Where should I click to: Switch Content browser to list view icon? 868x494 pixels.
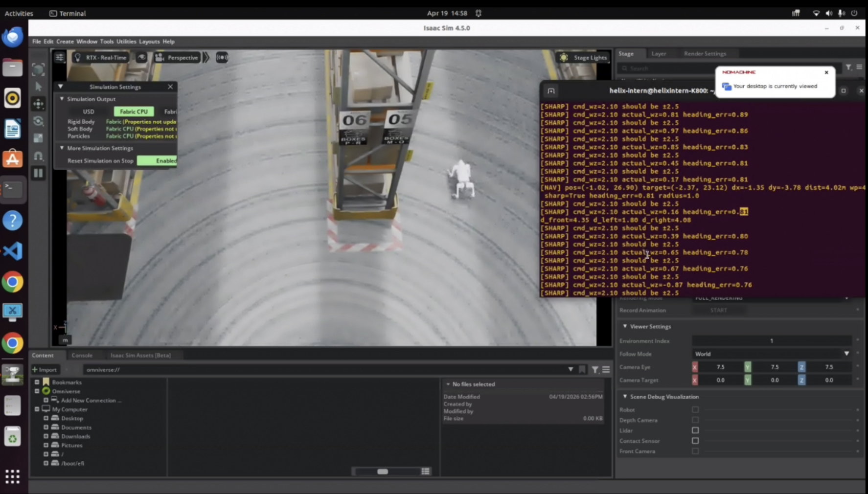[425, 472]
